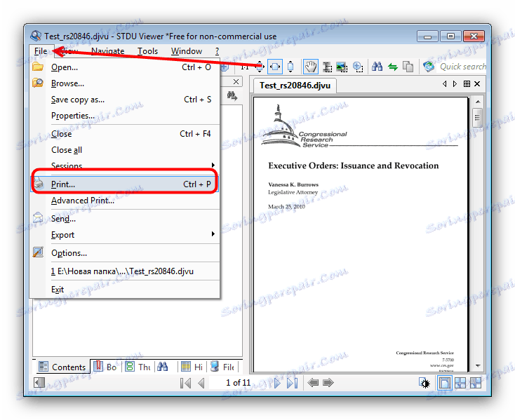This screenshot has height=420, width=515.
Task: Open the Navigate menu
Action: coord(107,51)
